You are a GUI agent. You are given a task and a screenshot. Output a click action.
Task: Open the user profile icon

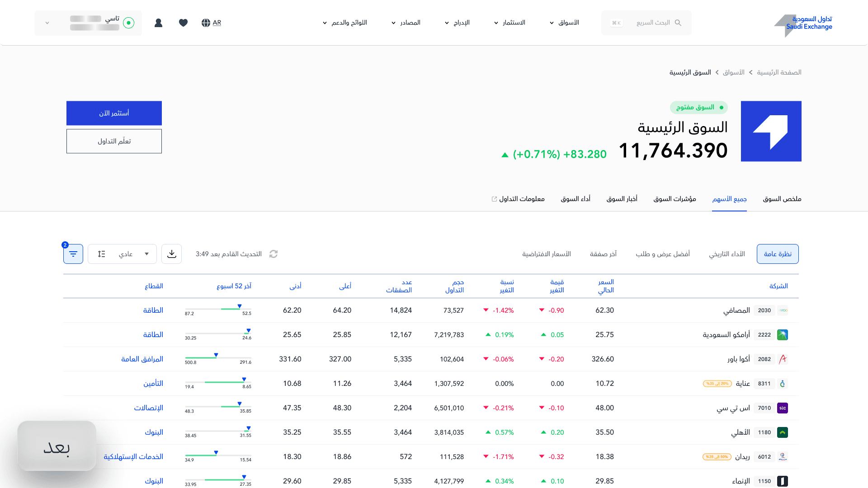pyautogui.click(x=158, y=23)
